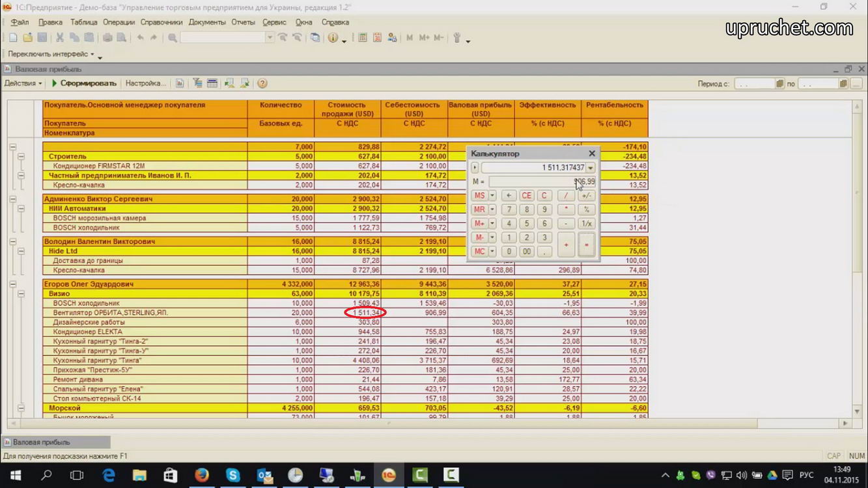Click the magnifier search icon in toolbar
The width and height of the screenshot is (868, 488).
pos(173,38)
